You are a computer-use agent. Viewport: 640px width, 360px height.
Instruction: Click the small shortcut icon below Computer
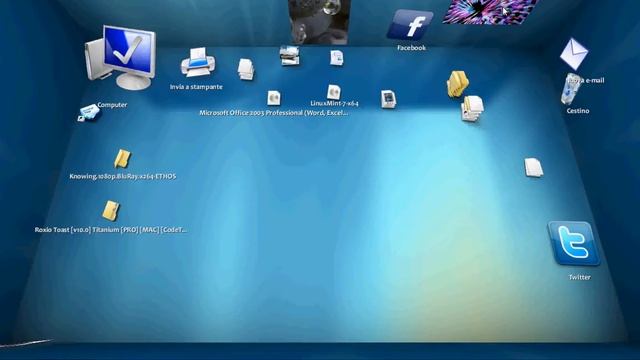[x=89, y=113]
